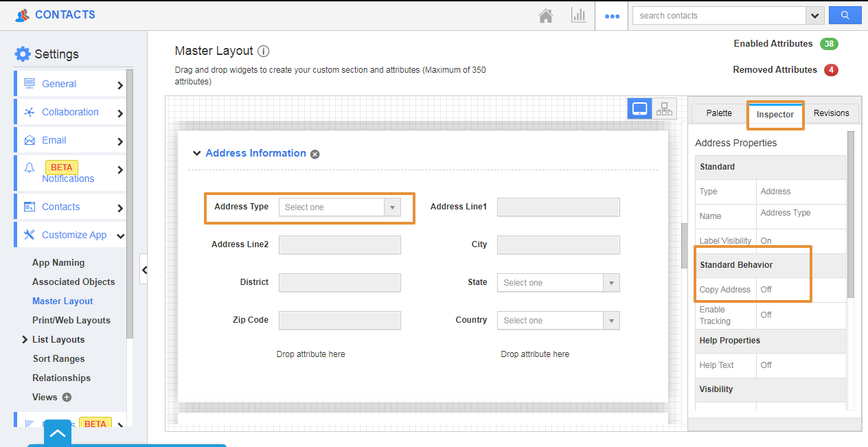Switch to desktop monitor layout view
Image resolution: width=868 pixels, height=447 pixels.
point(640,108)
